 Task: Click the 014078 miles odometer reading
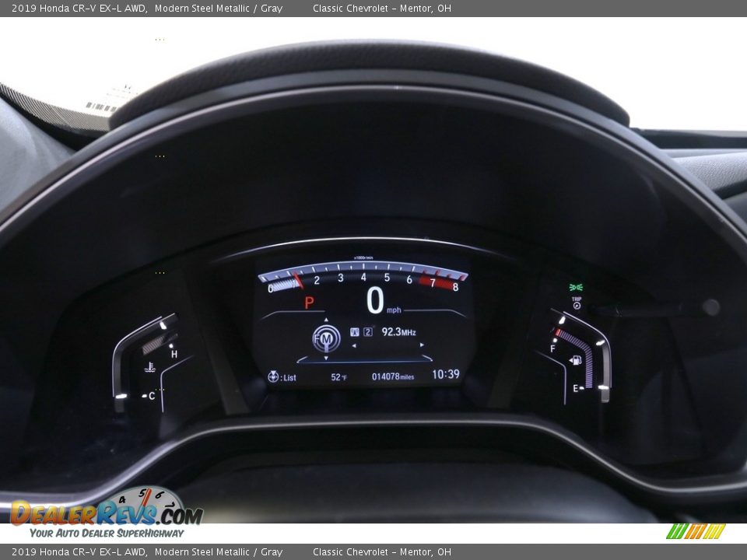392,376
